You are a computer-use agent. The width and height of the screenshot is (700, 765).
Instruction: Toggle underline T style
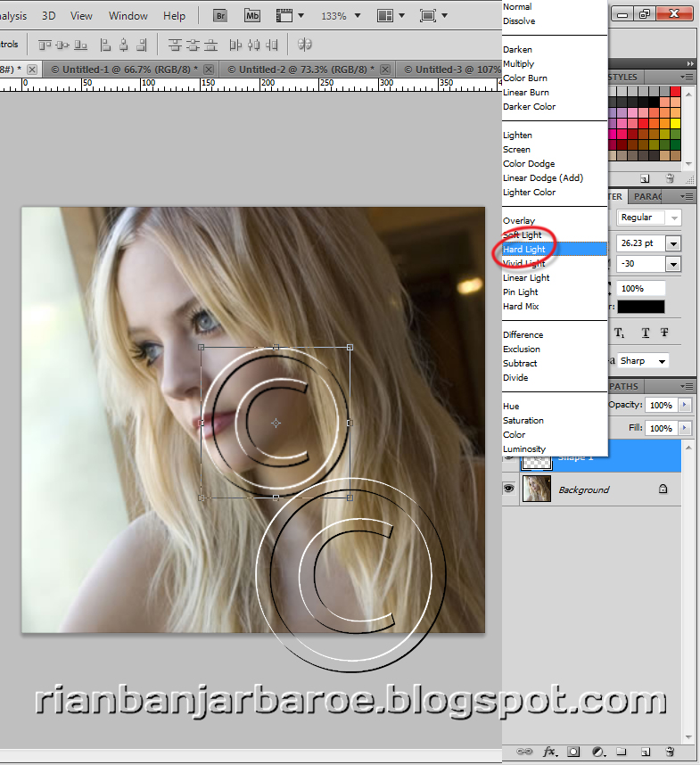click(646, 333)
